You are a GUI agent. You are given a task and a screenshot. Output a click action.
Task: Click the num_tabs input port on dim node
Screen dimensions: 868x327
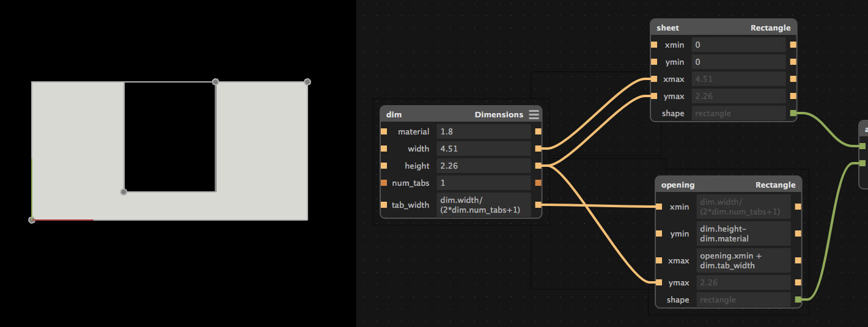[x=384, y=183]
